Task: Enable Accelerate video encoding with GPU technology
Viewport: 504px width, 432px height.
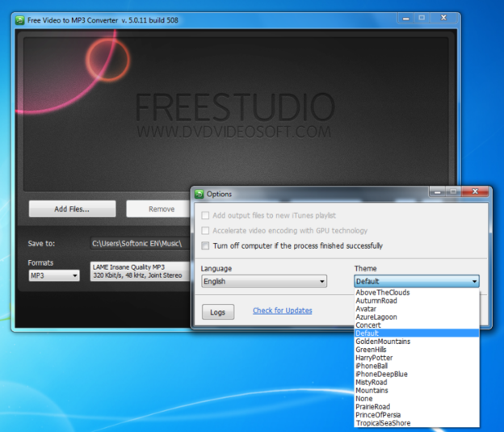Action: point(205,230)
